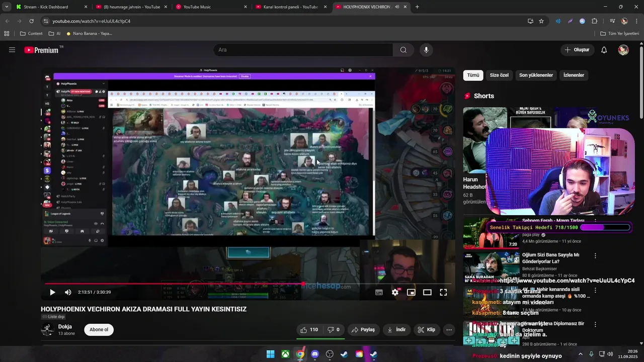Image resolution: width=644 pixels, height=362 pixels.
Task: Show hidden system tray icons
Action: click(x=580, y=354)
